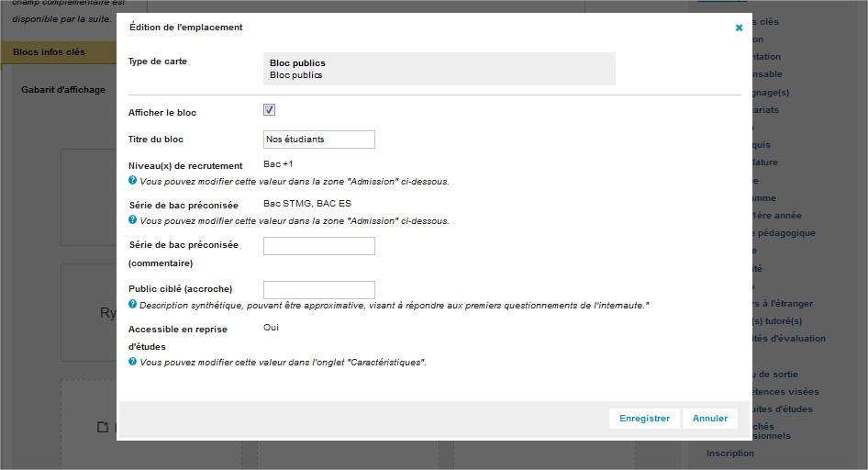The image size is (868, 470).
Task: Click help icon under Accessible en reprise d'études
Action: (132, 361)
